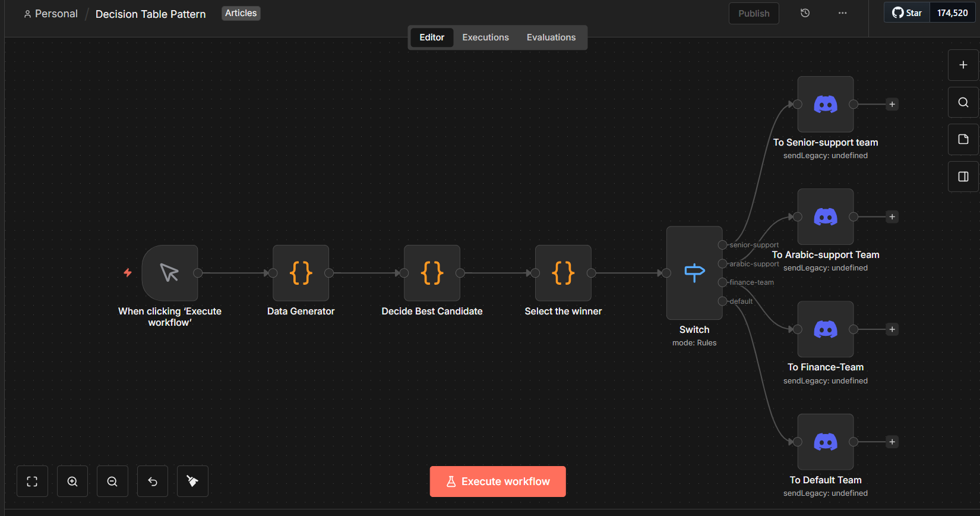Toggle the side panel icon

(963, 177)
